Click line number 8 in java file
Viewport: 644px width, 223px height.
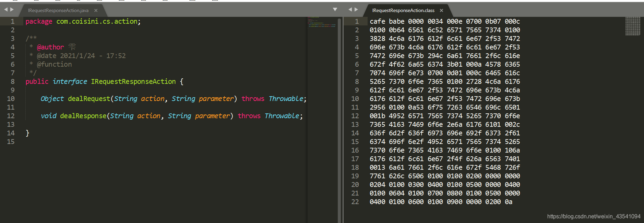[13, 81]
